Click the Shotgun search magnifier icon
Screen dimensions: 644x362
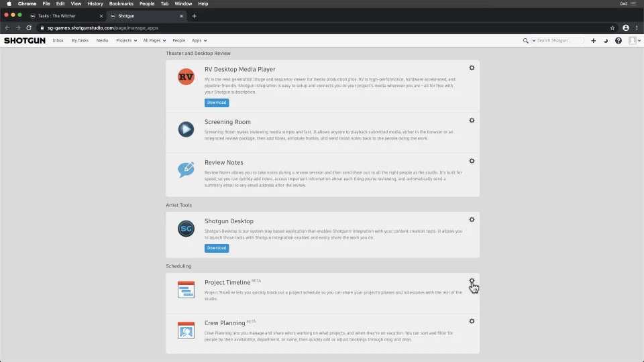tap(526, 41)
